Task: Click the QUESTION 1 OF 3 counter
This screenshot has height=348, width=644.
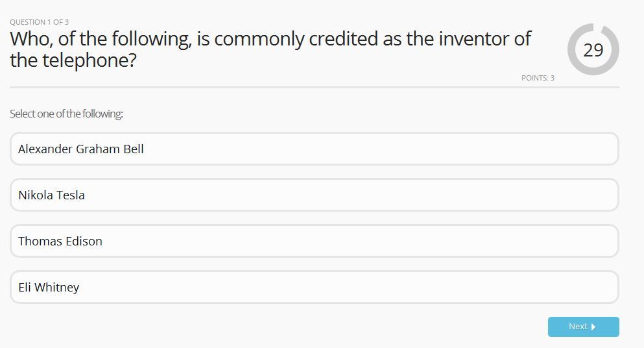Action: (x=39, y=22)
